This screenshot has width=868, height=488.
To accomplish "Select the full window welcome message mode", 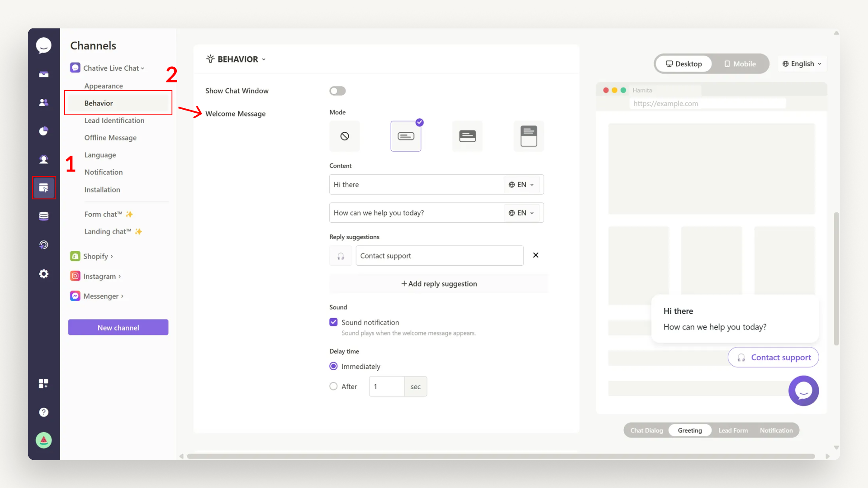I will coord(528,136).
